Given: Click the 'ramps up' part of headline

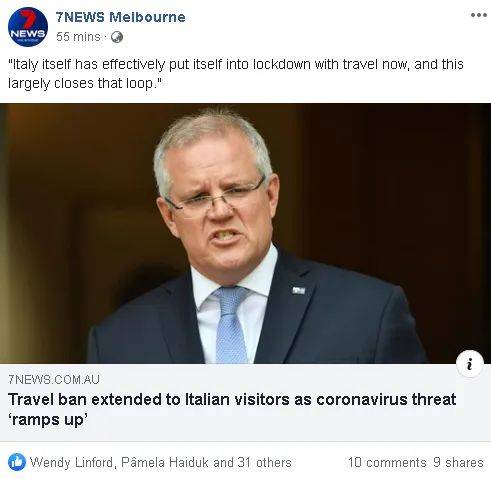Looking at the screenshot, I should click(48, 420).
